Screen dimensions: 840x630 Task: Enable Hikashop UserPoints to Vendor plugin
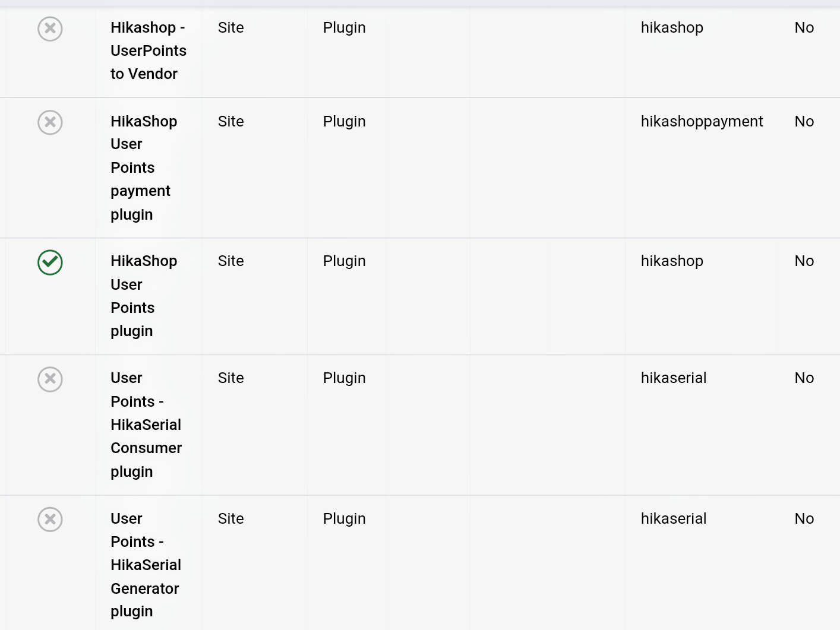point(50,29)
